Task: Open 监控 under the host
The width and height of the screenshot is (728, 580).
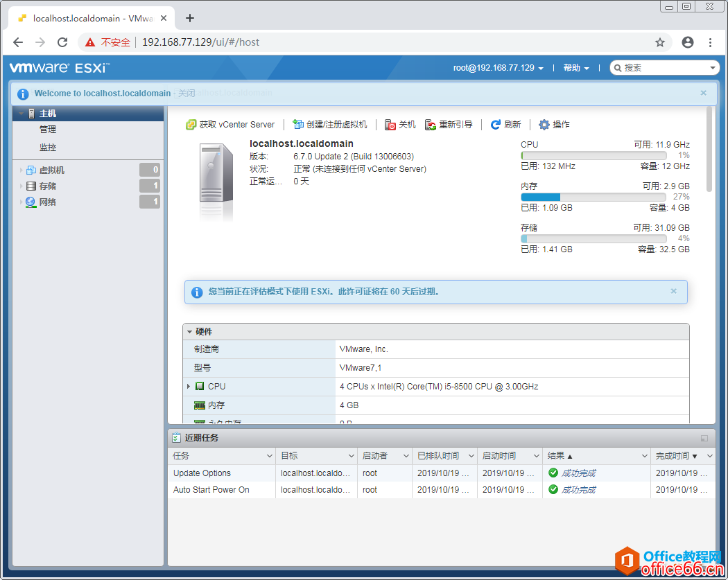Action: (47, 147)
